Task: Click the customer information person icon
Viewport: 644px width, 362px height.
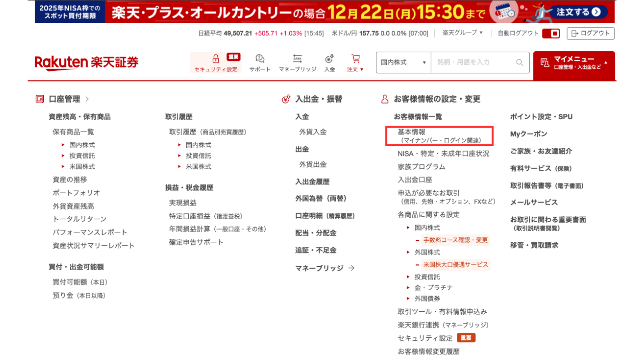Action: click(x=385, y=99)
